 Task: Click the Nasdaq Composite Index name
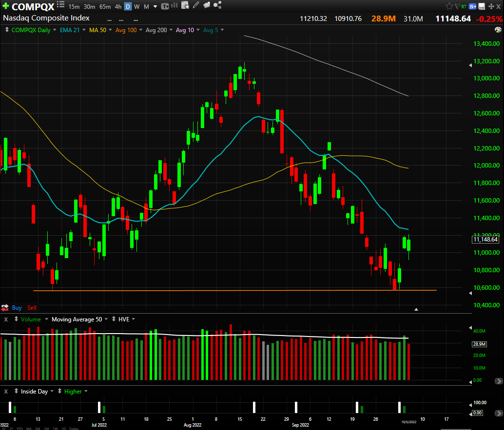click(46, 18)
